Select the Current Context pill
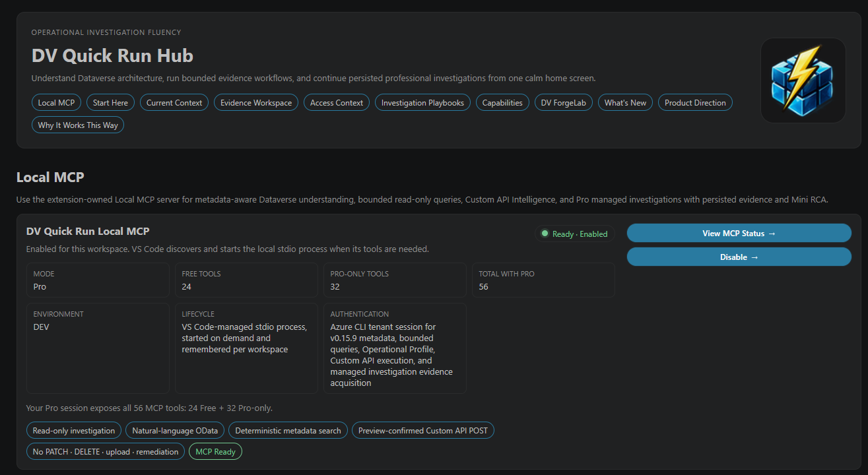 [174, 102]
